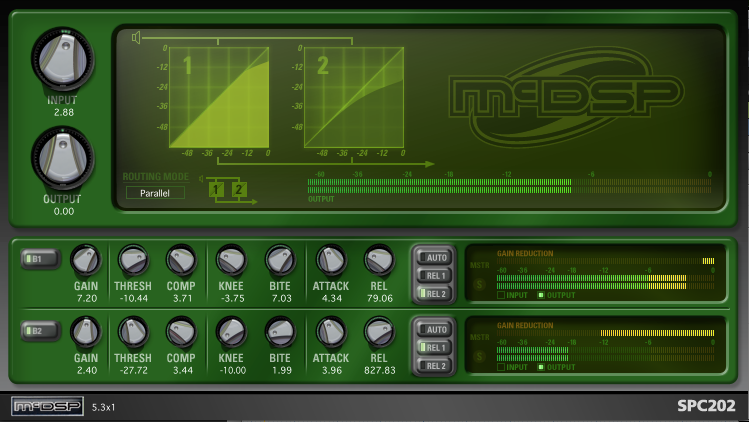Image resolution: width=749 pixels, height=422 pixels.
Task: Select REL 1 mode for band 2
Action: pyautogui.click(x=434, y=347)
